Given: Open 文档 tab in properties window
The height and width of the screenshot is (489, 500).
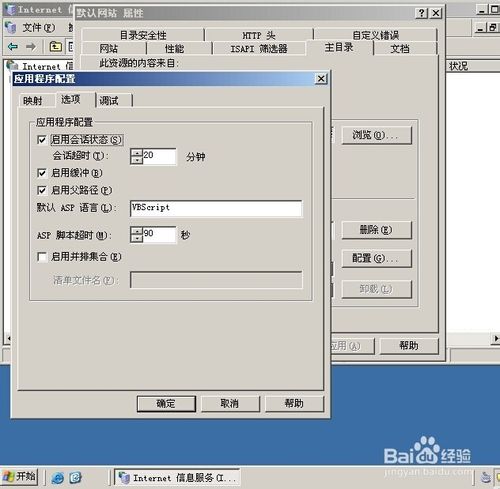Looking at the screenshot, I should 405,49.
